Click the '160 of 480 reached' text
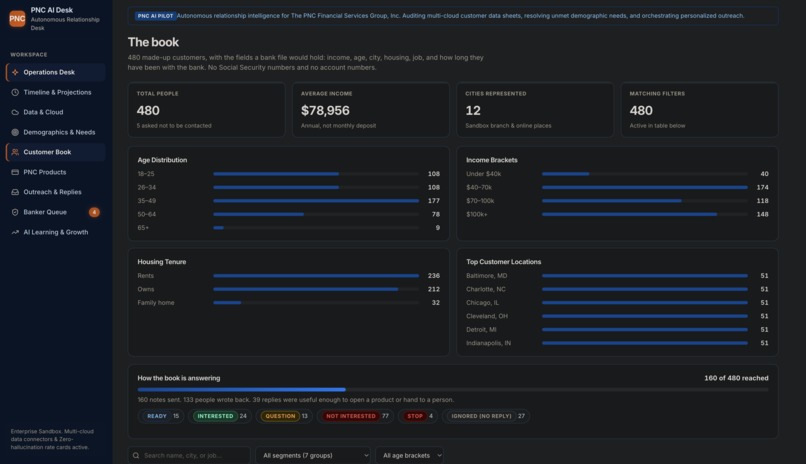The height and width of the screenshot is (464, 806). pyautogui.click(x=736, y=378)
